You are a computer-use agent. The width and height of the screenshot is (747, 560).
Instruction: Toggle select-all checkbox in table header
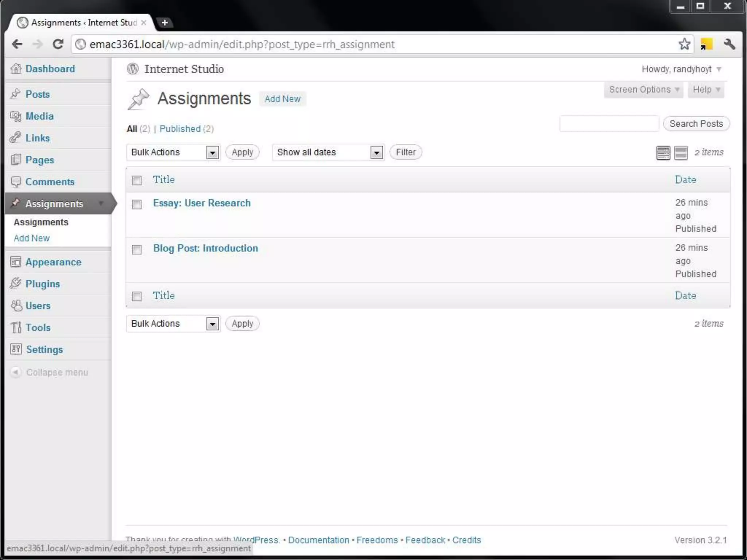pos(137,180)
